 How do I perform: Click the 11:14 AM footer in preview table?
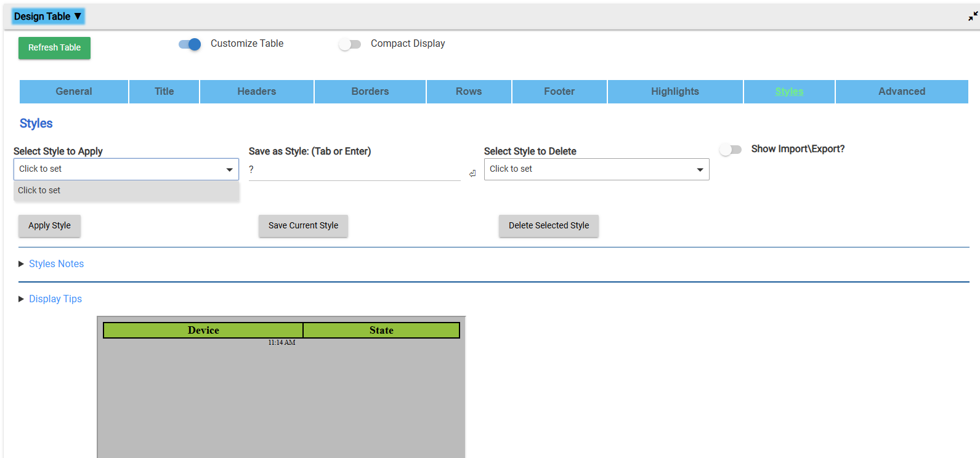(x=281, y=342)
